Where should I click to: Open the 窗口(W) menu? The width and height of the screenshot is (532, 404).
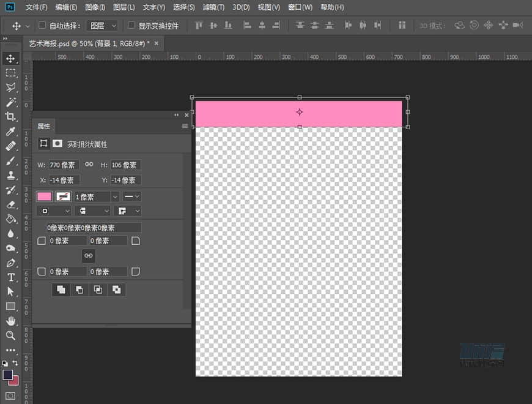point(300,7)
